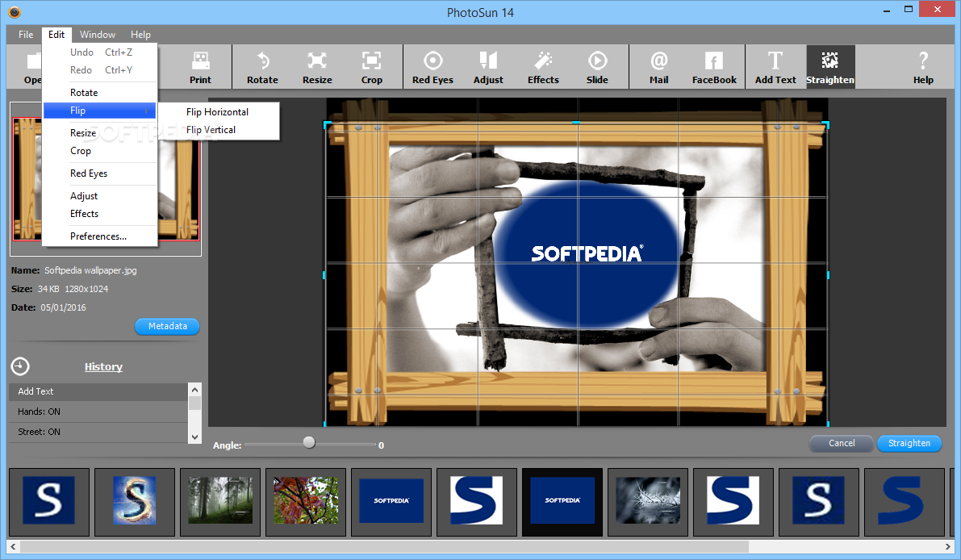Viewport: 961px width, 560px height.
Task: Open the Window menu
Action: coord(98,35)
